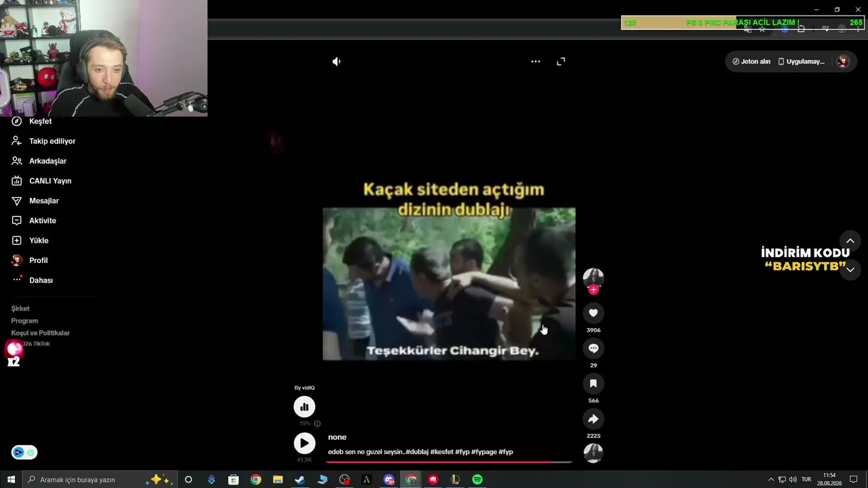Open the taskbar clock showing 11:54
The width and height of the screenshot is (868, 488).
point(829,480)
